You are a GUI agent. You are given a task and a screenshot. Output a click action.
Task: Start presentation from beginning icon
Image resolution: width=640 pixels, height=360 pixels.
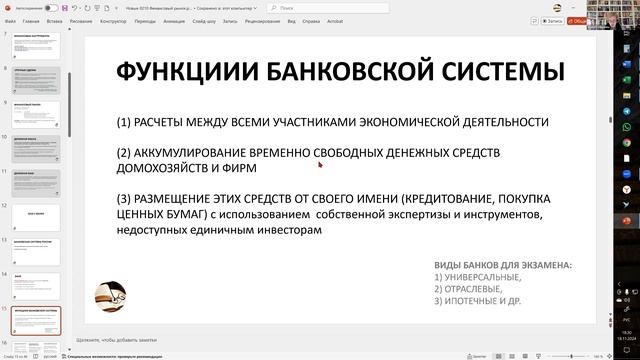97,8
